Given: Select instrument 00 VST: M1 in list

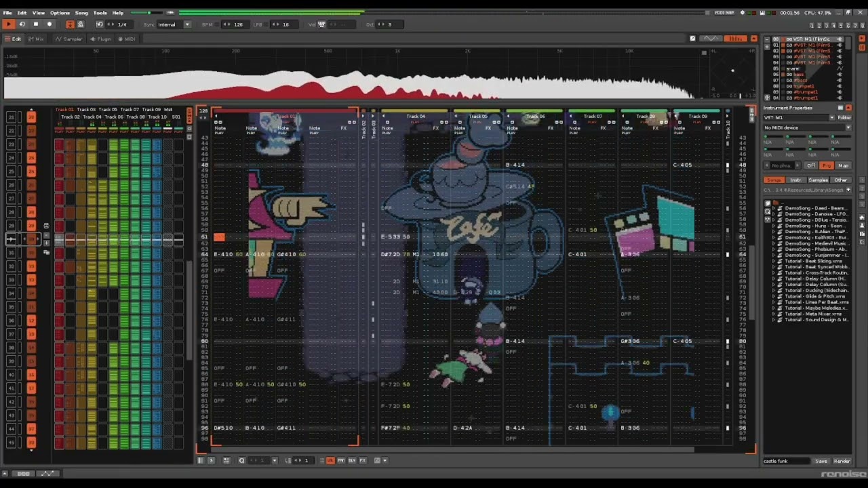Looking at the screenshot, I should 807,39.
